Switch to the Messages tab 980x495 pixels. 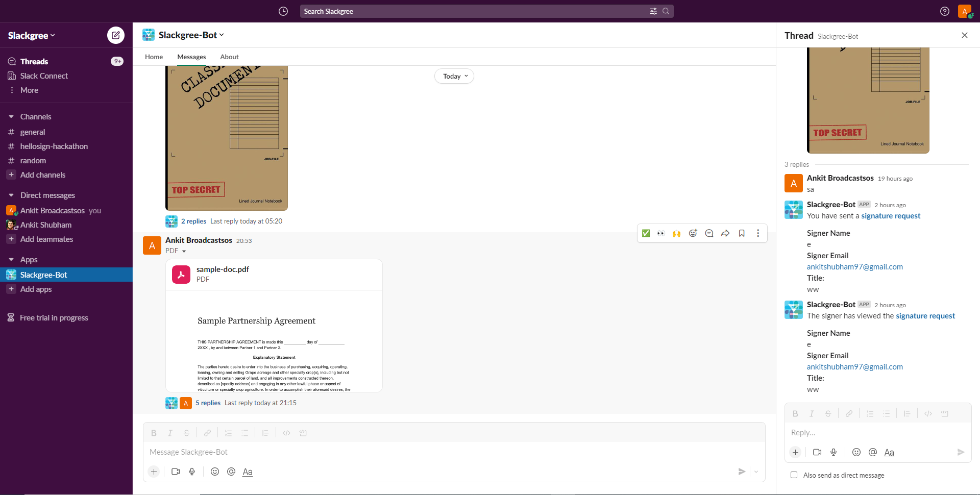pos(191,57)
